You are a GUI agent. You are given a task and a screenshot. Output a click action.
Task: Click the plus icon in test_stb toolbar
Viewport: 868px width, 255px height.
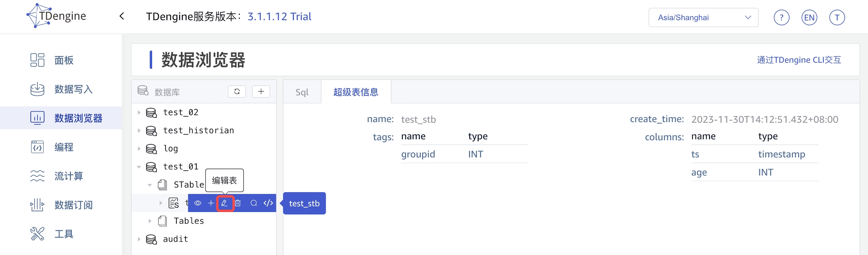click(211, 203)
